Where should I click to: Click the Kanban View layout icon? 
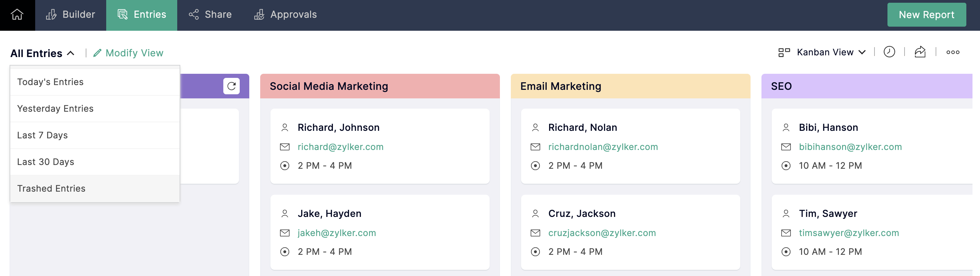pyautogui.click(x=784, y=52)
